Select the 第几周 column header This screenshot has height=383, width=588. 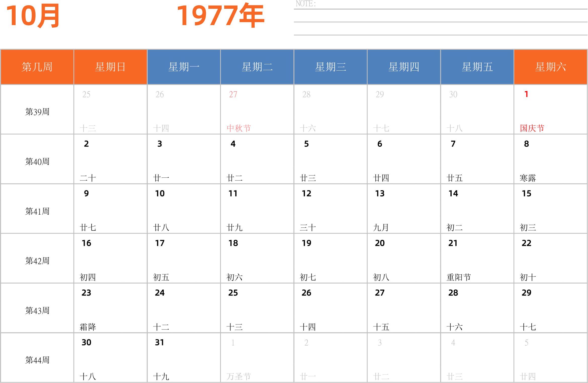(x=37, y=67)
